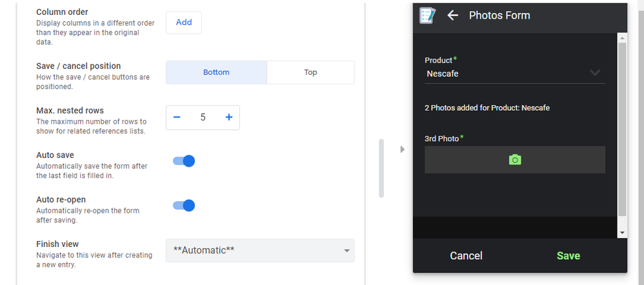Screen dimensions: 644x285
Task: Toggle the Auto re-open switch
Action: tap(184, 205)
